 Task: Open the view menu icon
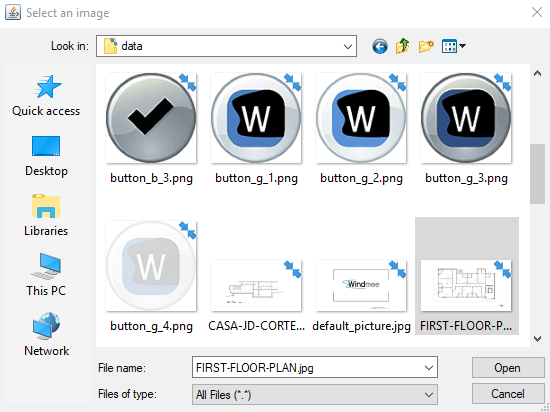click(454, 46)
